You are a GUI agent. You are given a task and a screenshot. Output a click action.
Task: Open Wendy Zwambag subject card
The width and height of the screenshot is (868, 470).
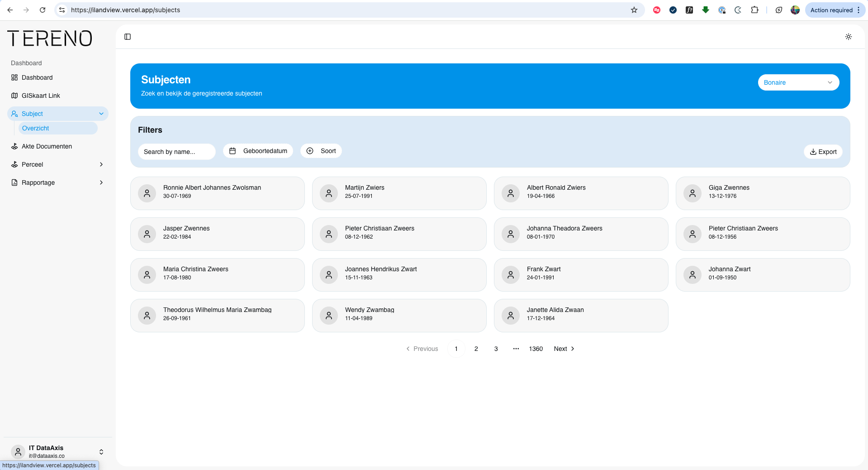coord(399,316)
